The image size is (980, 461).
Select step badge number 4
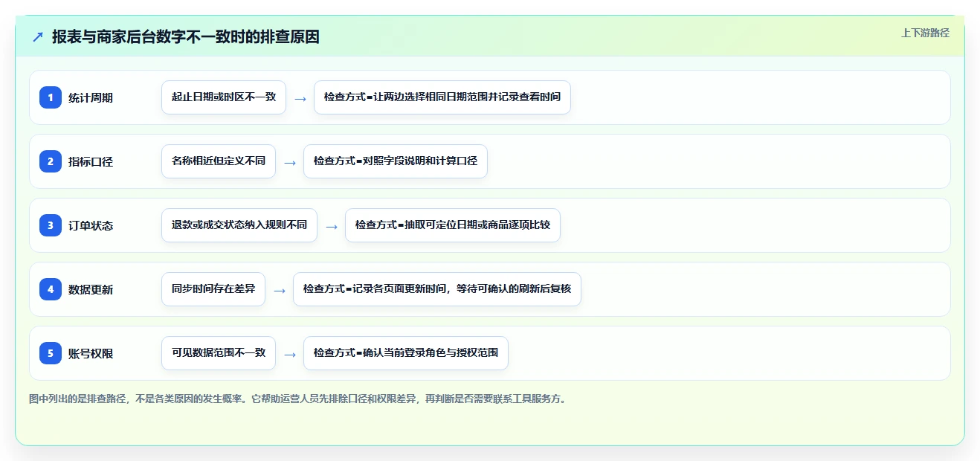(x=51, y=288)
